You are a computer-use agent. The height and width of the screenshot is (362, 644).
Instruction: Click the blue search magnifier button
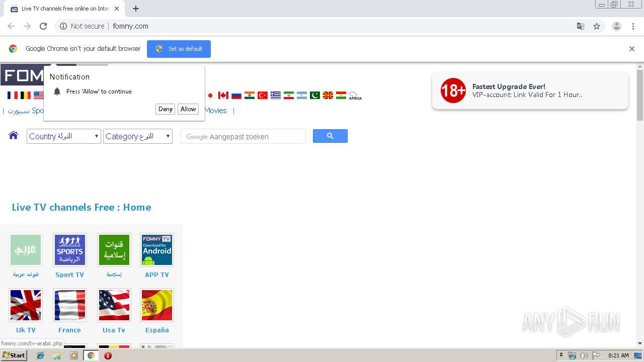tap(330, 136)
